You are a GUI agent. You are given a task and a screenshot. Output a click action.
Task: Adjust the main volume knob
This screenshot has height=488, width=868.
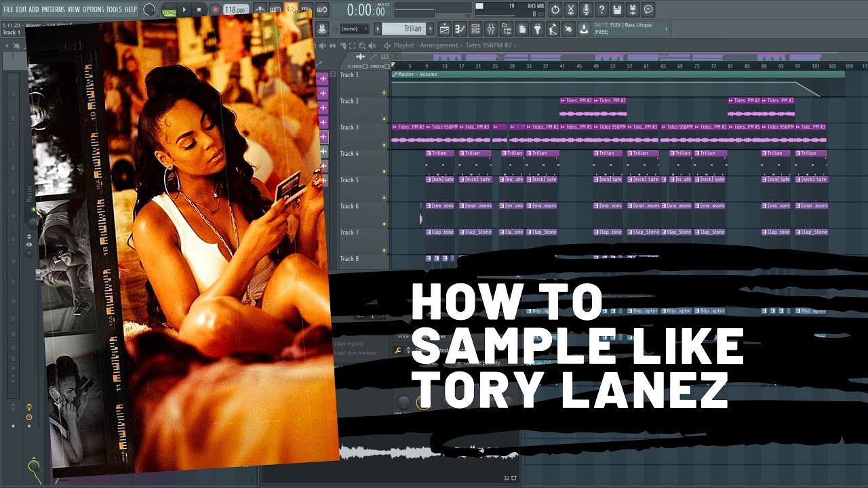coord(149,9)
